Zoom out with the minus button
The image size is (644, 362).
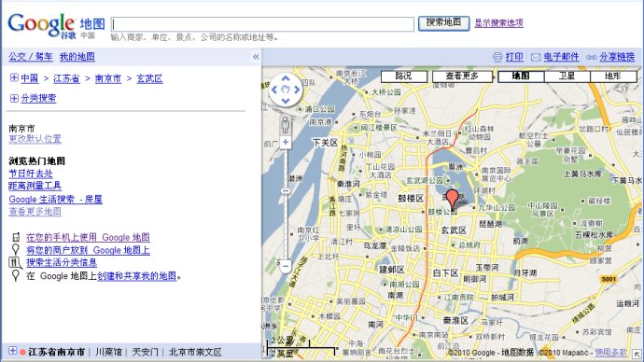pyautogui.click(x=286, y=266)
